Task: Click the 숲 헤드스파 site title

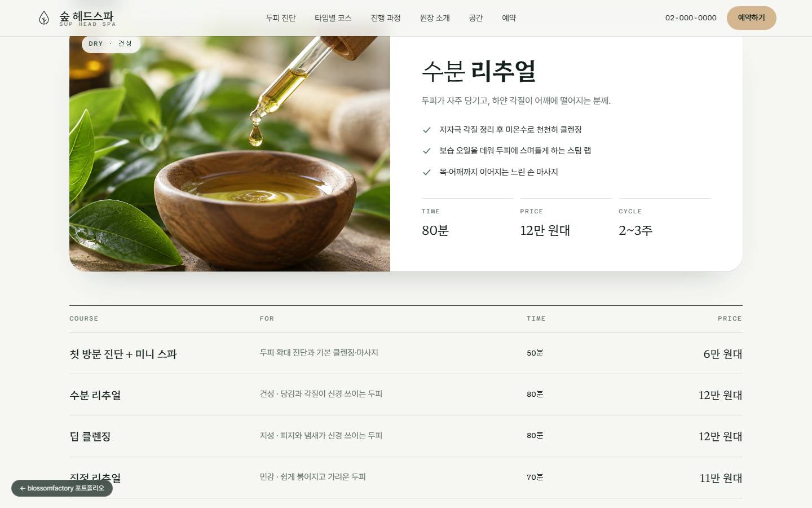Action: [87, 16]
